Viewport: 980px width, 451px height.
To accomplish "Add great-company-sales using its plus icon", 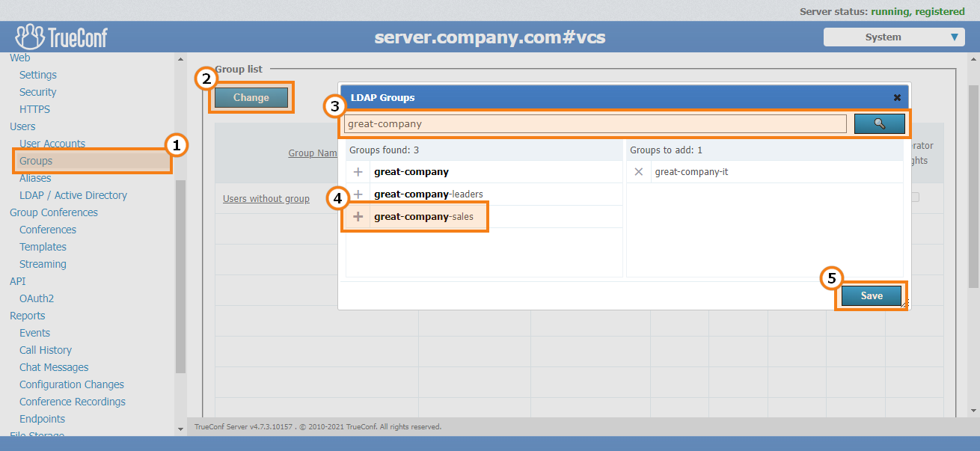I will coord(358,216).
